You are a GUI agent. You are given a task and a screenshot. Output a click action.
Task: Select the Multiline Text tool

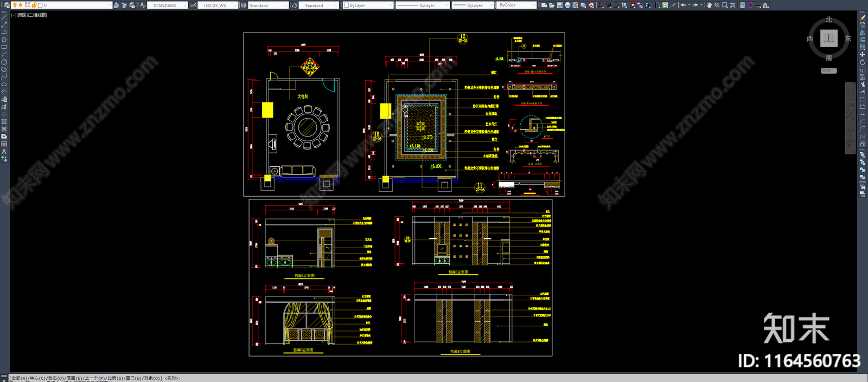[x=4, y=152]
